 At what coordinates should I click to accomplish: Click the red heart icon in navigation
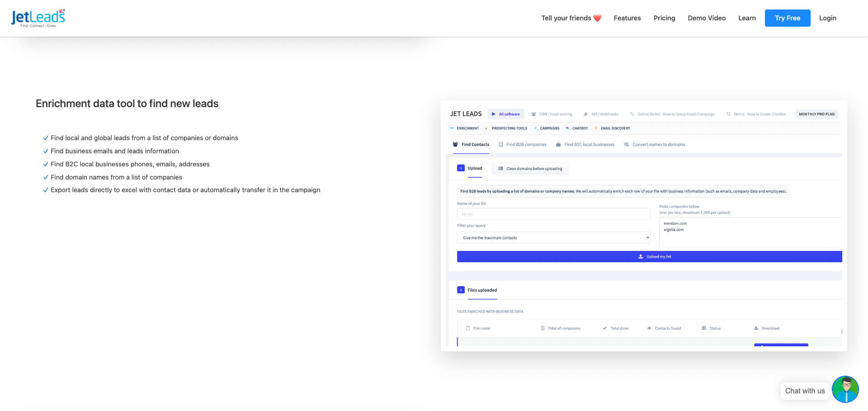click(x=597, y=18)
